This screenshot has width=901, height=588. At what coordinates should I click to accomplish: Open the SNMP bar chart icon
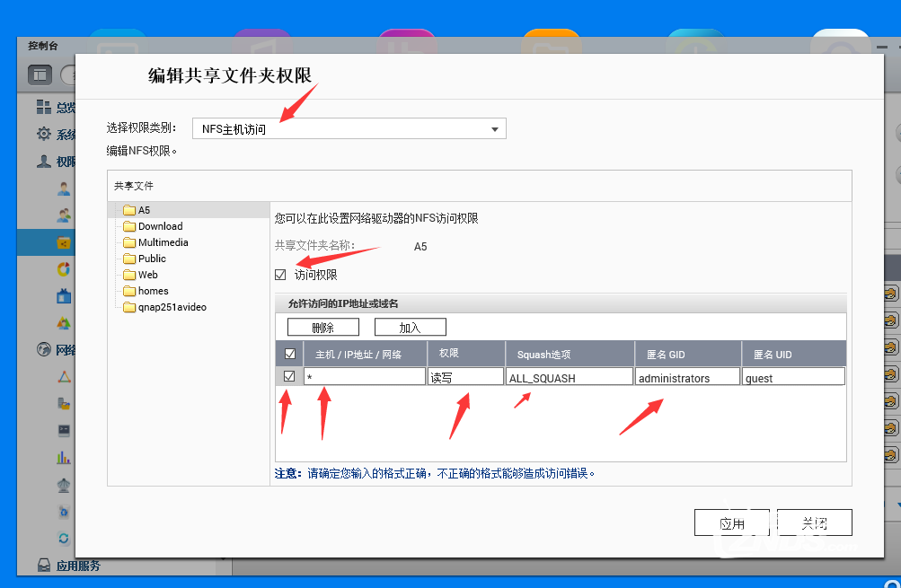(x=64, y=457)
